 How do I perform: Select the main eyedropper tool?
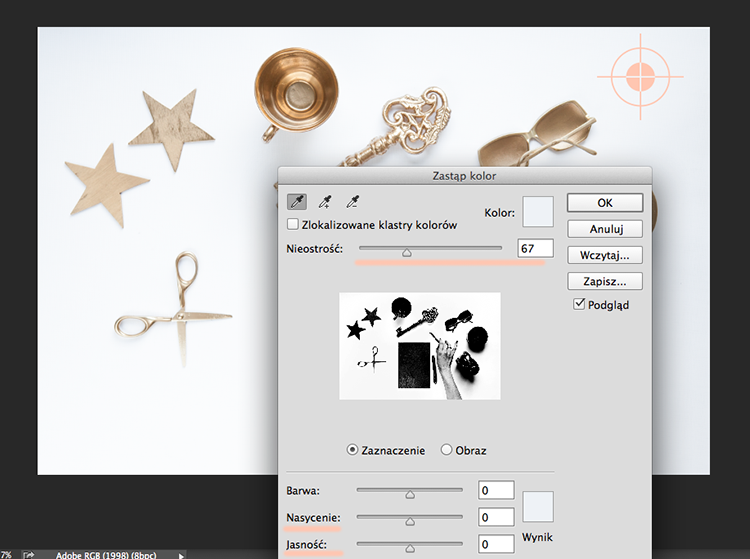297,202
